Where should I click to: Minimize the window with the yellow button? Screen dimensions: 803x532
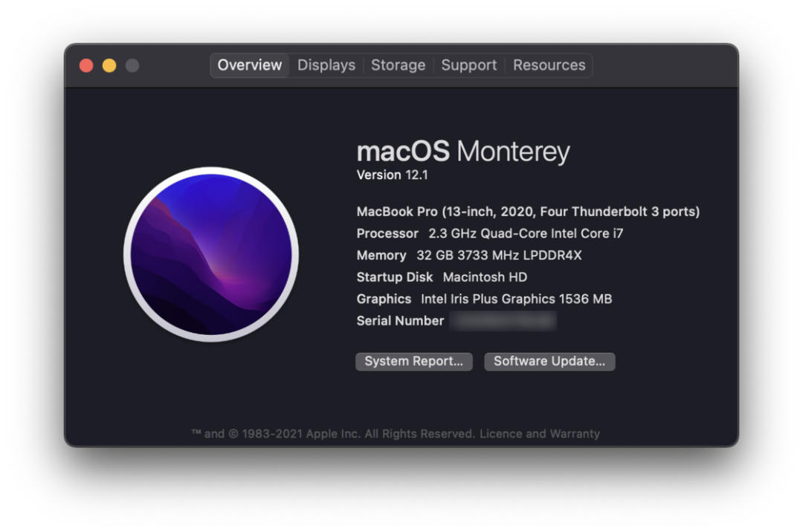(x=109, y=65)
